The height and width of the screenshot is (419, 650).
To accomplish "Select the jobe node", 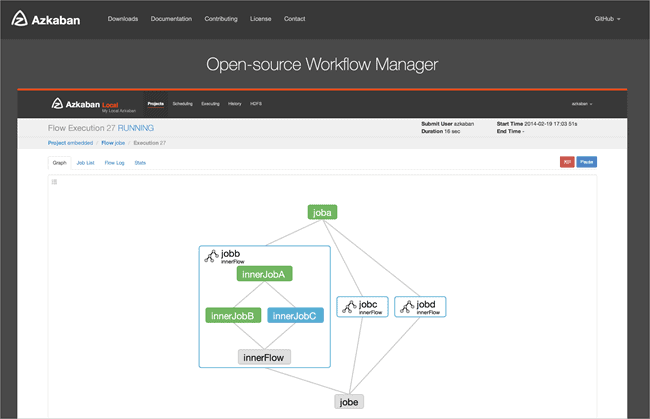I will point(349,402).
